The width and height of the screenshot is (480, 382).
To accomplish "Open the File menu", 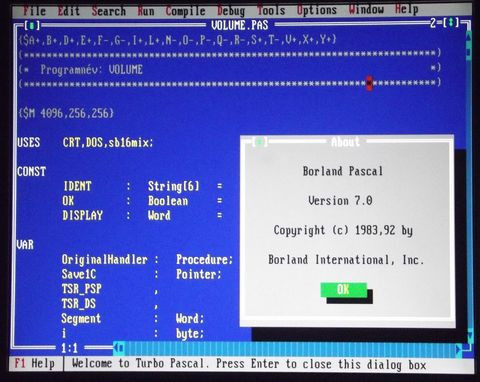I will [x=34, y=11].
